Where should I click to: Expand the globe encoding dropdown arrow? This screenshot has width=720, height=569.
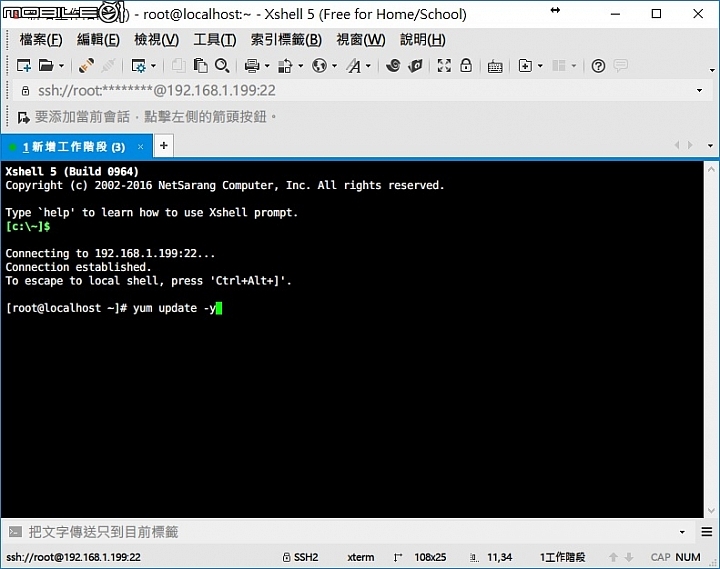click(x=334, y=66)
